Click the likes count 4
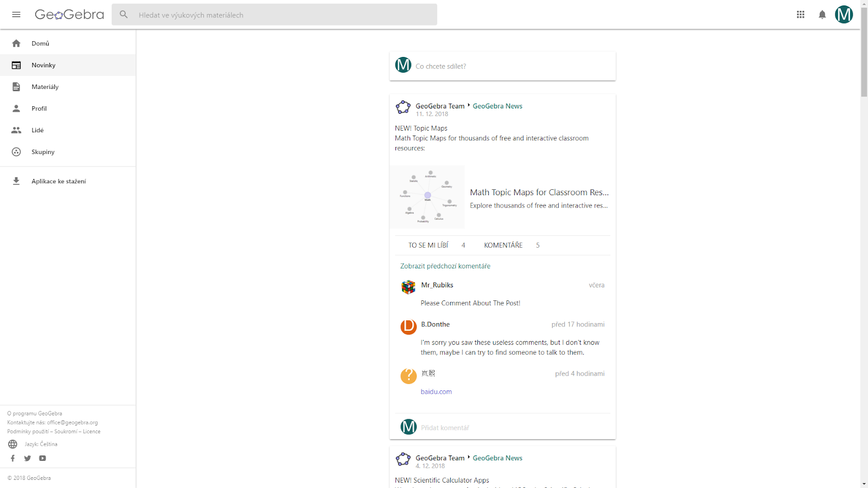This screenshot has width=868, height=488. (x=463, y=245)
